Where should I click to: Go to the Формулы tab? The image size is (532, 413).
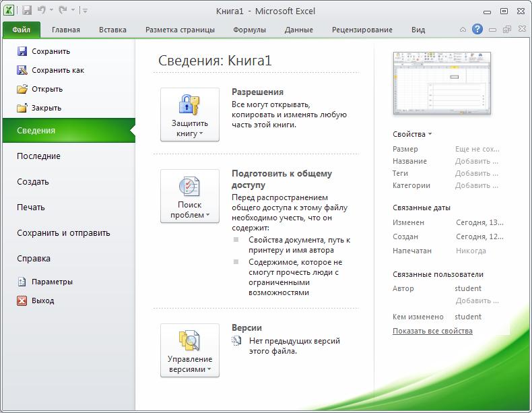pyautogui.click(x=249, y=30)
